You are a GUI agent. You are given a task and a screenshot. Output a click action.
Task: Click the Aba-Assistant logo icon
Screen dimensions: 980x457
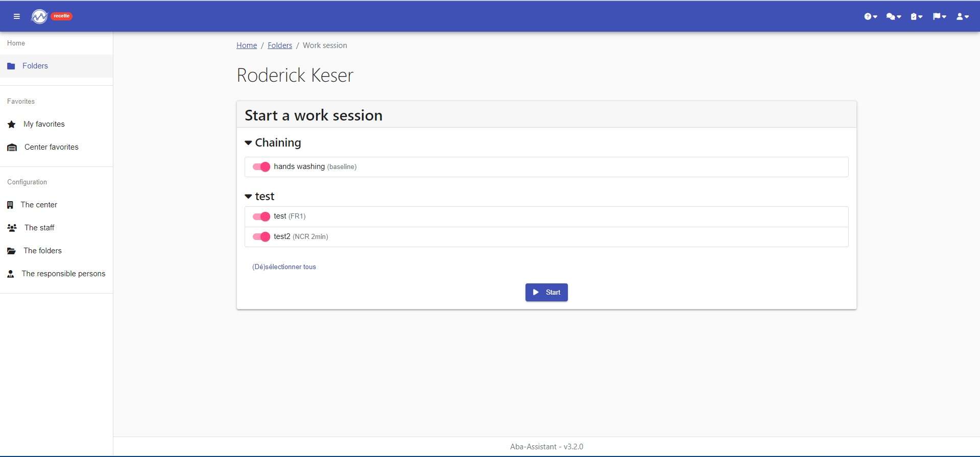tap(39, 16)
